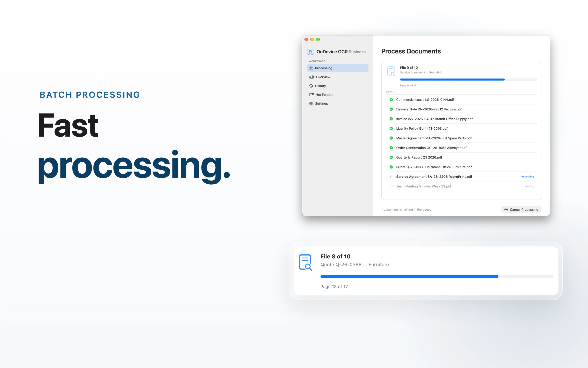Open the Overview sidebar item
The image size is (588, 368).
coord(337,77)
